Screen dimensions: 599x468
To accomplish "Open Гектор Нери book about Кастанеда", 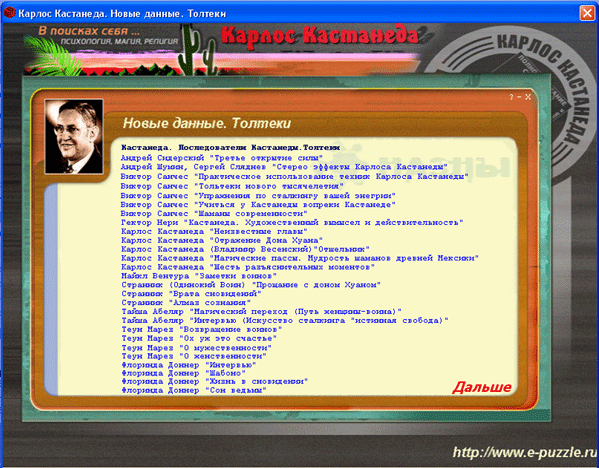I will [x=292, y=222].
